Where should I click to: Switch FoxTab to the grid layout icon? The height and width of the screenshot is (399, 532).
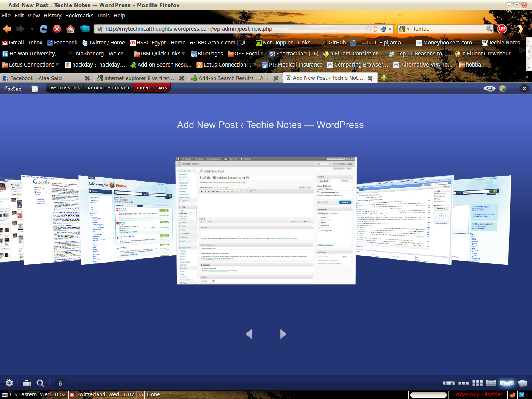[477, 383]
